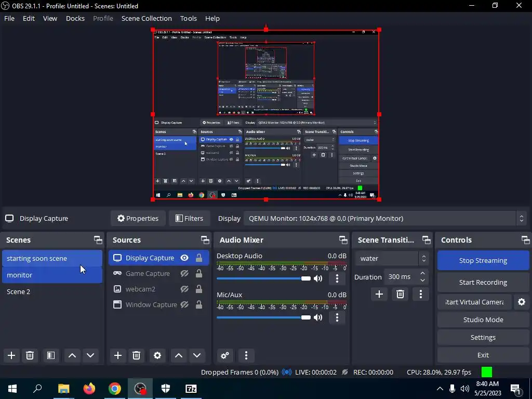Open Mic/Aux three-dot options

337,317
